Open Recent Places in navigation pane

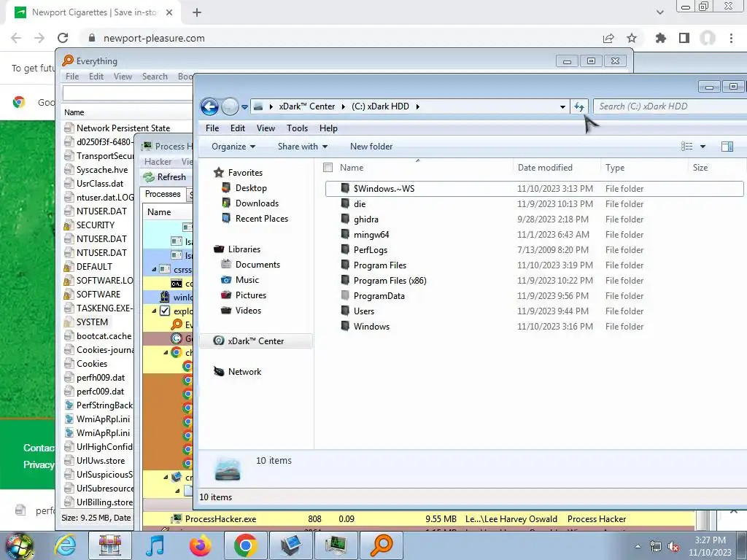(x=262, y=219)
